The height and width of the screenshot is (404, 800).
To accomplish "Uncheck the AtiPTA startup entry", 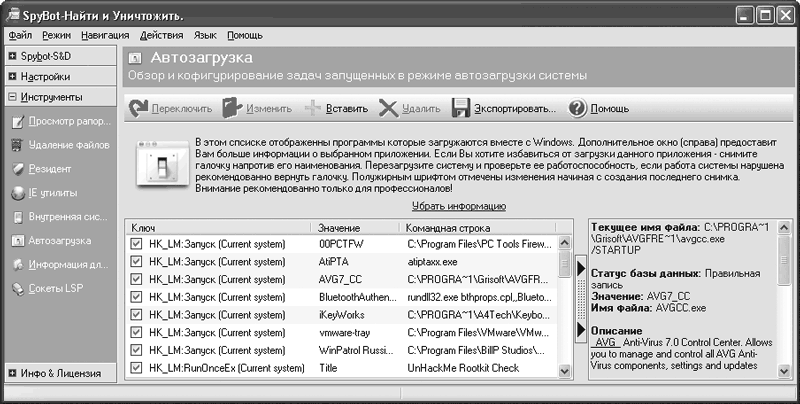I will point(136,262).
